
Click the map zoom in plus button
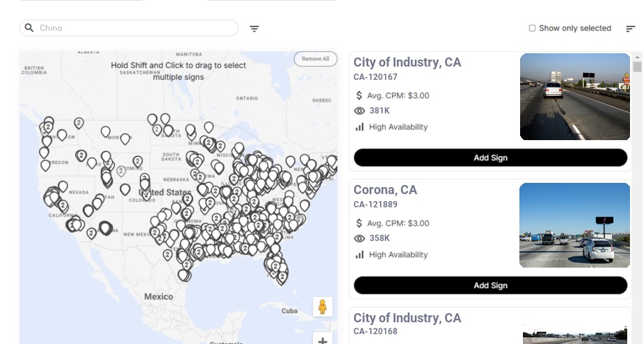tap(322, 340)
